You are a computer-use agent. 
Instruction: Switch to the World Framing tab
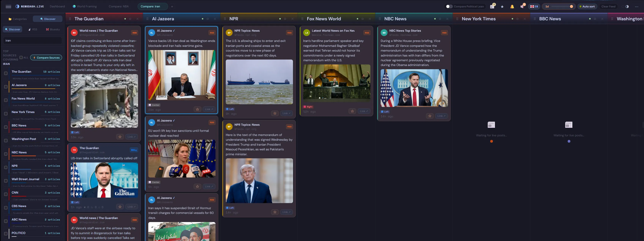click(x=85, y=6)
